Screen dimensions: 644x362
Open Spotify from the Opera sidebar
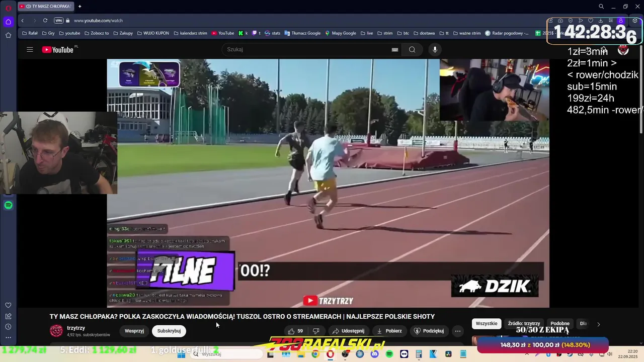pos(8,205)
